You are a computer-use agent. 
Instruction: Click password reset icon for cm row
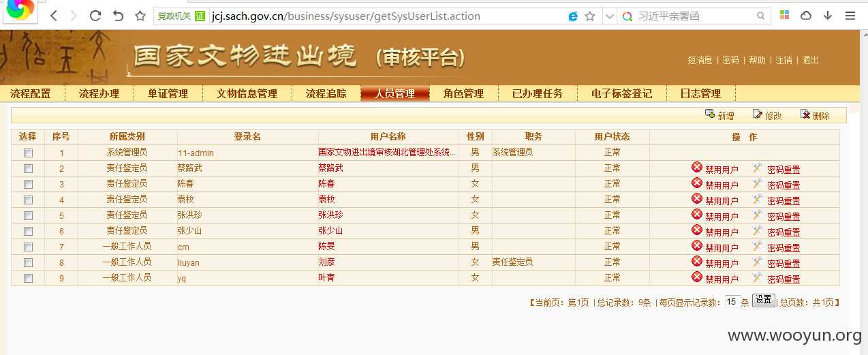tap(757, 246)
